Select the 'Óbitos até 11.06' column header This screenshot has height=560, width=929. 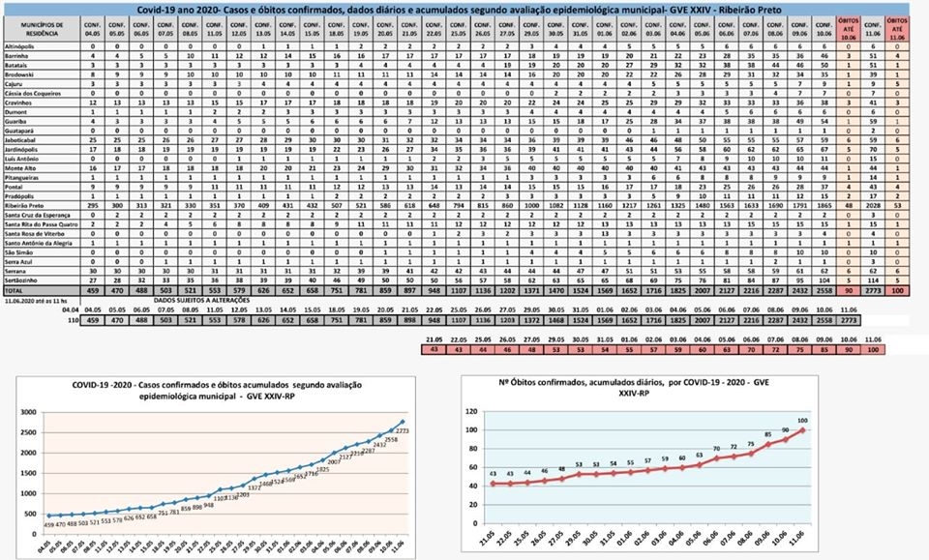pos(897,29)
